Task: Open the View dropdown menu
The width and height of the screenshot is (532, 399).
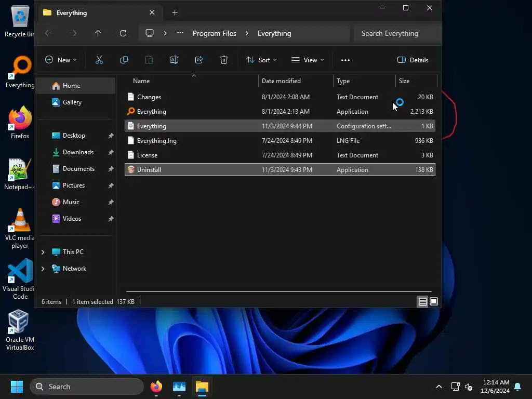Action: pos(308,60)
